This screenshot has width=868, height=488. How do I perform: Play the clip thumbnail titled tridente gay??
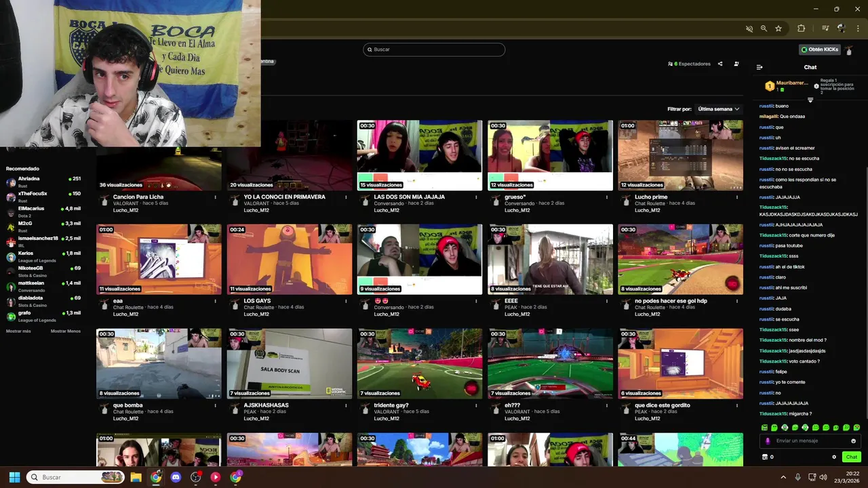click(x=420, y=364)
